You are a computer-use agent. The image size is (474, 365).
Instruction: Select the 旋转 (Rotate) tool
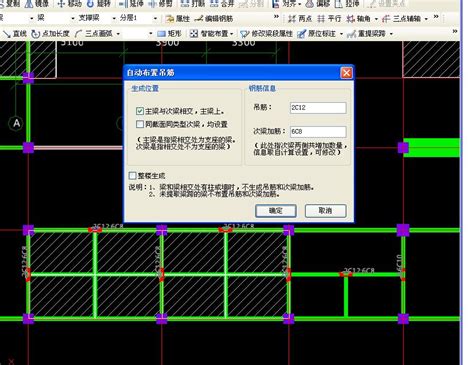99,4
